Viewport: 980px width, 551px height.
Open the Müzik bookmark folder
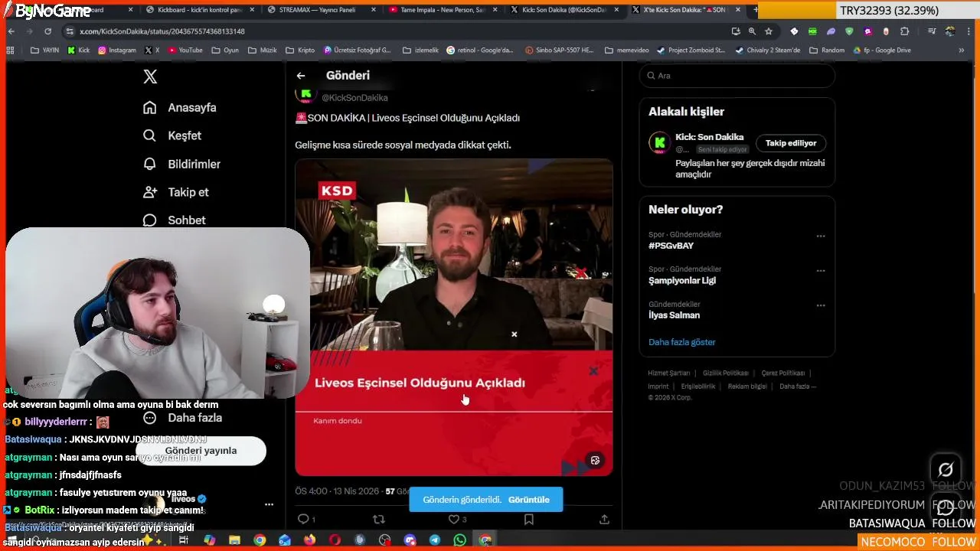263,51
